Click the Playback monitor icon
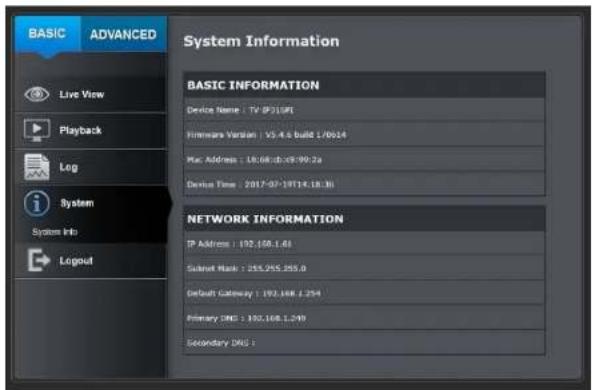 point(37,130)
